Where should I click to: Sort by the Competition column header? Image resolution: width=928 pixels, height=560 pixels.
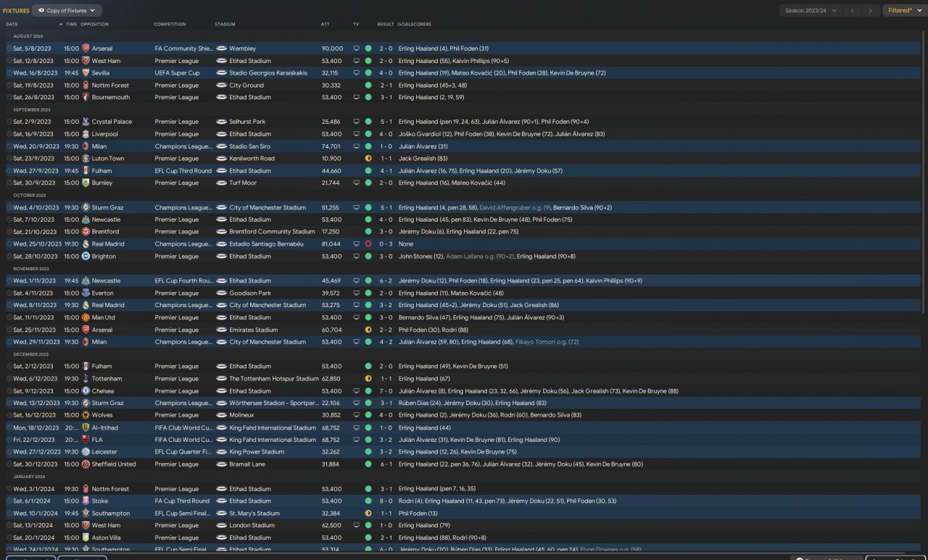(170, 25)
